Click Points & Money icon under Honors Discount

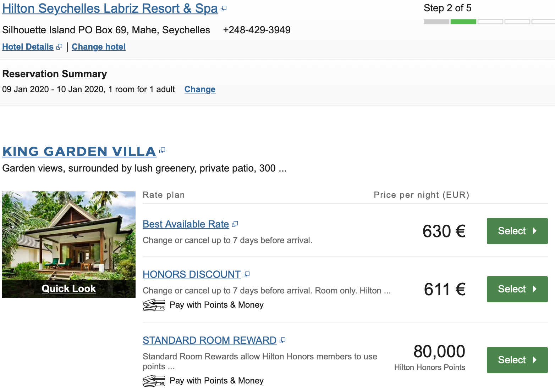[x=154, y=305]
